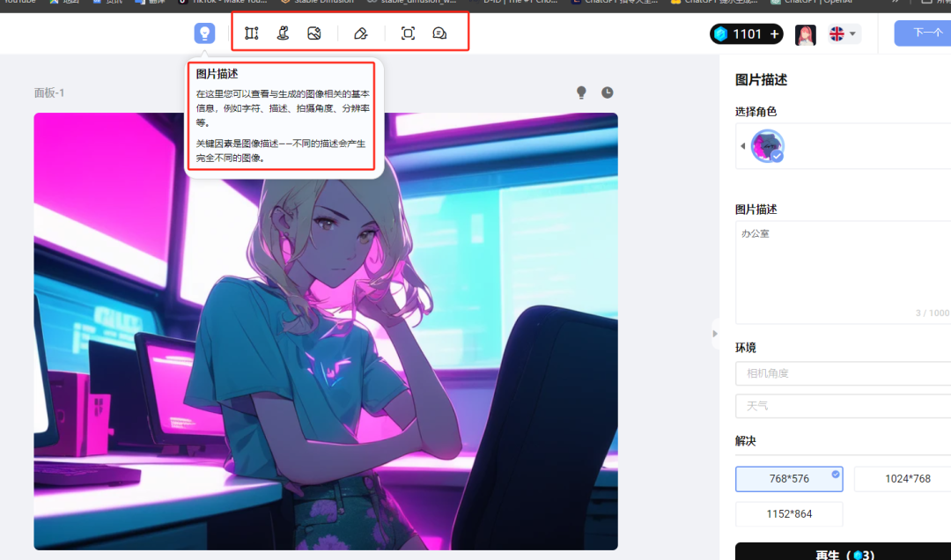This screenshot has height=560, width=951.
Task: Select the lightbulb image description tool
Action: click(x=204, y=33)
